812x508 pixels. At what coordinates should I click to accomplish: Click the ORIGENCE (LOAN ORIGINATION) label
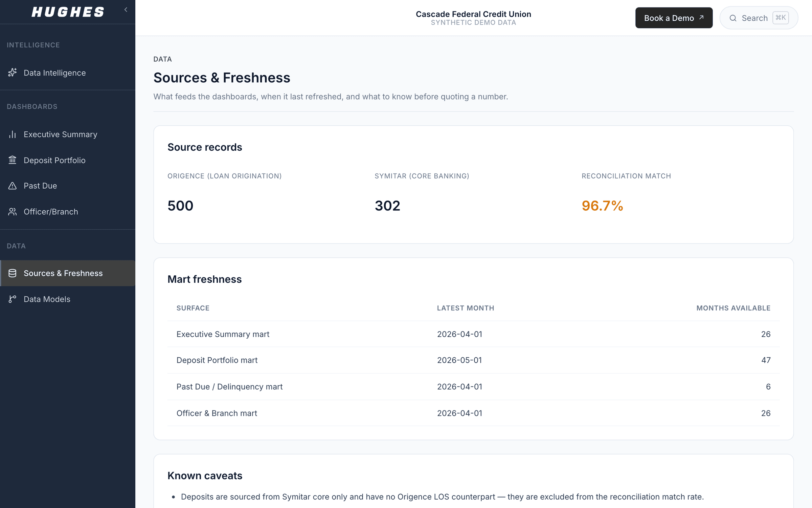pyautogui.click(x=225, y=176)
